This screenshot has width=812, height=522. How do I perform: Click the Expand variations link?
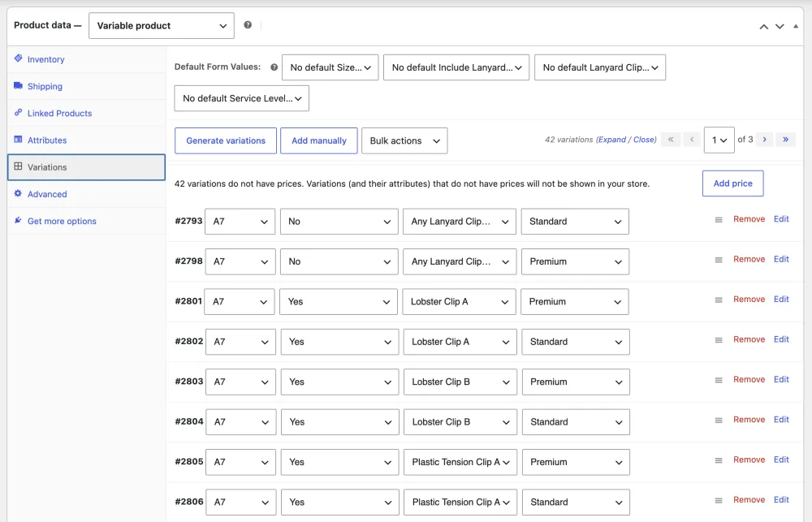pos(612,140)
